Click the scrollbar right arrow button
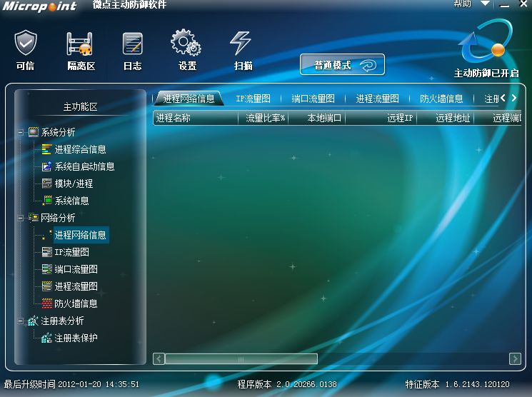Viewport: 532px width, 397px height. (515, 358)
